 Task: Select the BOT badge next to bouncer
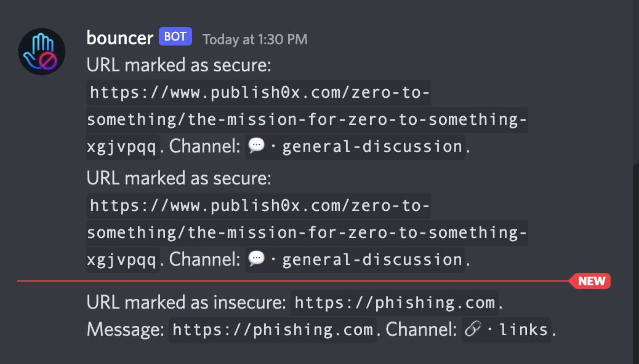[175, 36]
